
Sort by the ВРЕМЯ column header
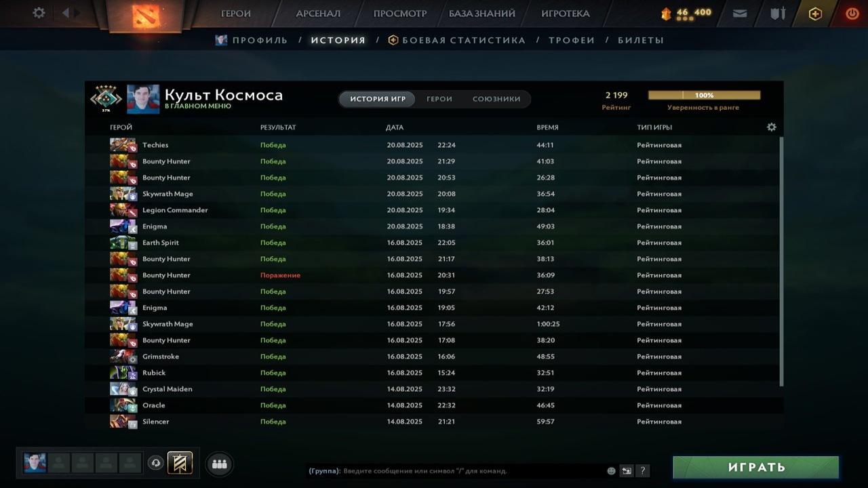547,127
